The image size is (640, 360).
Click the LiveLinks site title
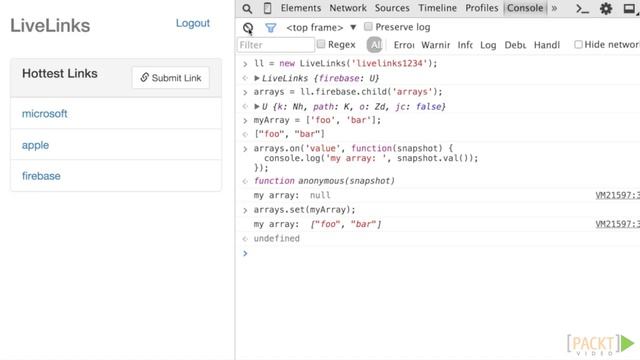click(50, 25)
